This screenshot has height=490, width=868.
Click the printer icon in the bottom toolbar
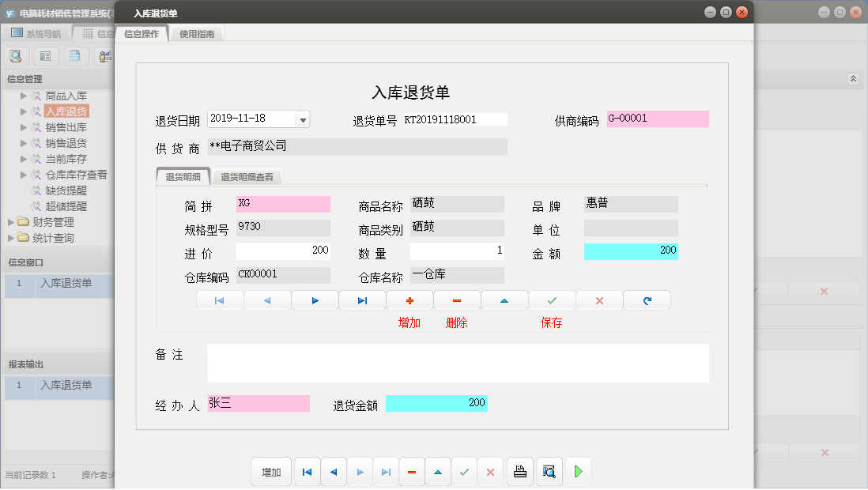(519, 472)
